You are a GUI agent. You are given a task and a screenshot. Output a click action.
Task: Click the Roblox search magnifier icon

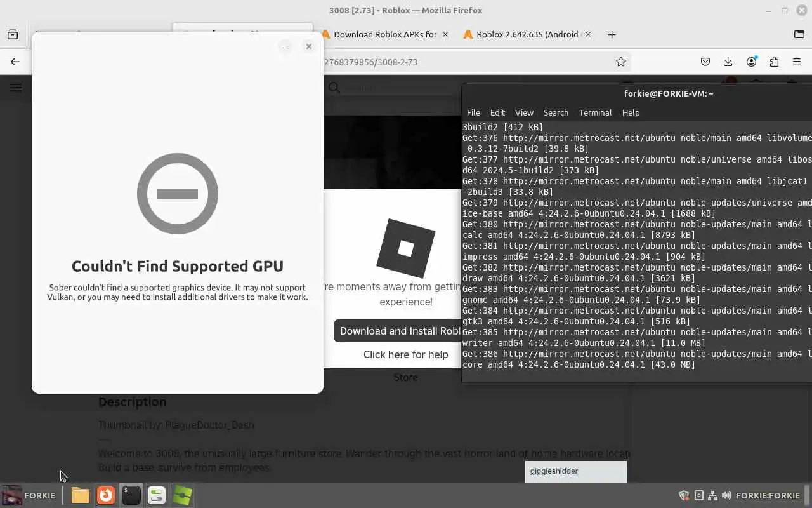pyautogui.click(x=334, y=88)
